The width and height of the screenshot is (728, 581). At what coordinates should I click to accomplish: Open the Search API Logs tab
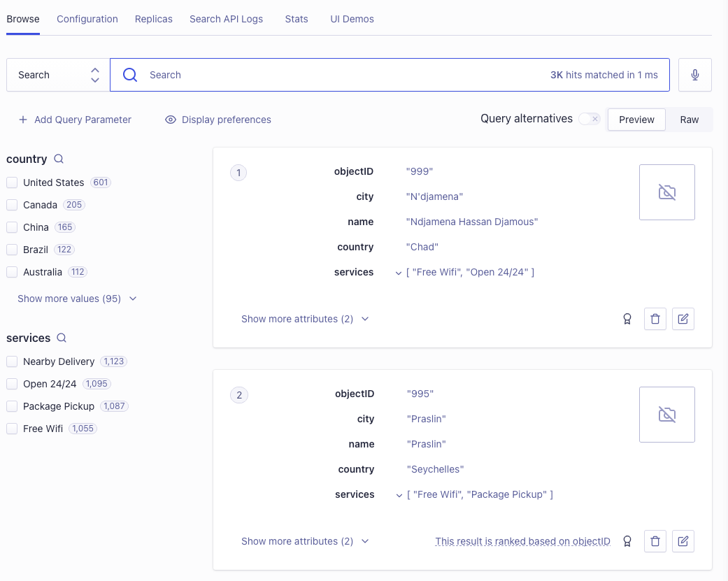tap(226, 19)
